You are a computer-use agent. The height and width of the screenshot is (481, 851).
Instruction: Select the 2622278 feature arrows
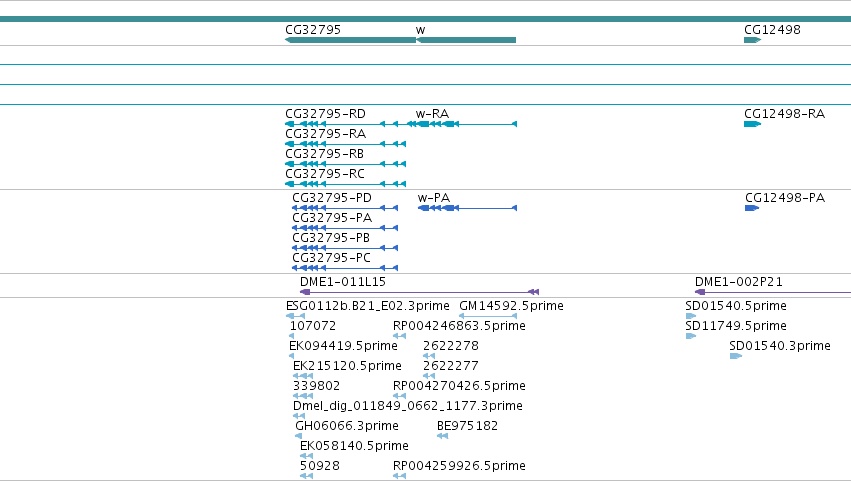[x=429, y=356]
